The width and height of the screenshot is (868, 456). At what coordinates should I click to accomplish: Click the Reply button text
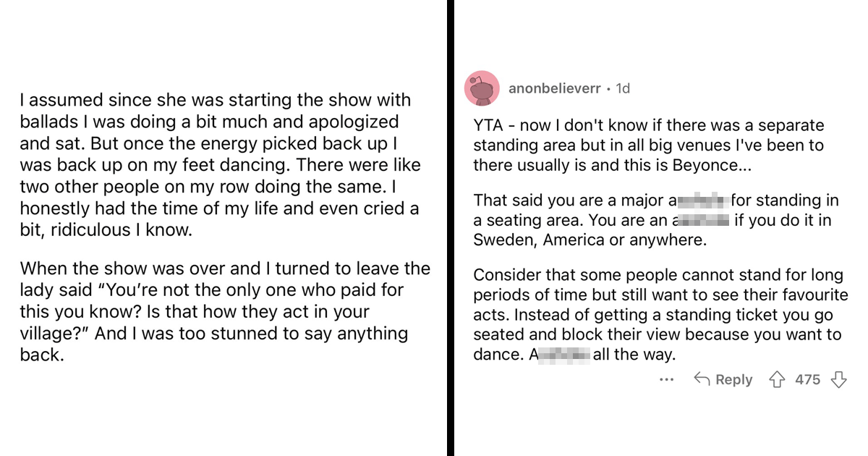point(733,379)
